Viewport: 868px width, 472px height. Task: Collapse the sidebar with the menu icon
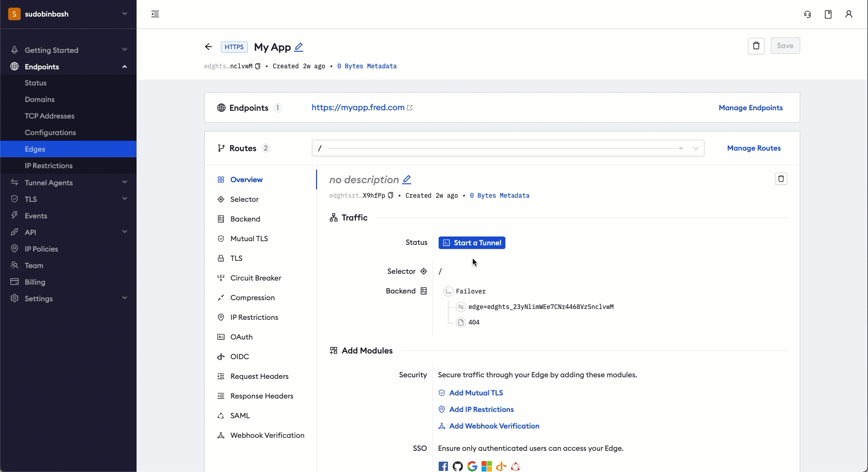click(x=155, y=14)
